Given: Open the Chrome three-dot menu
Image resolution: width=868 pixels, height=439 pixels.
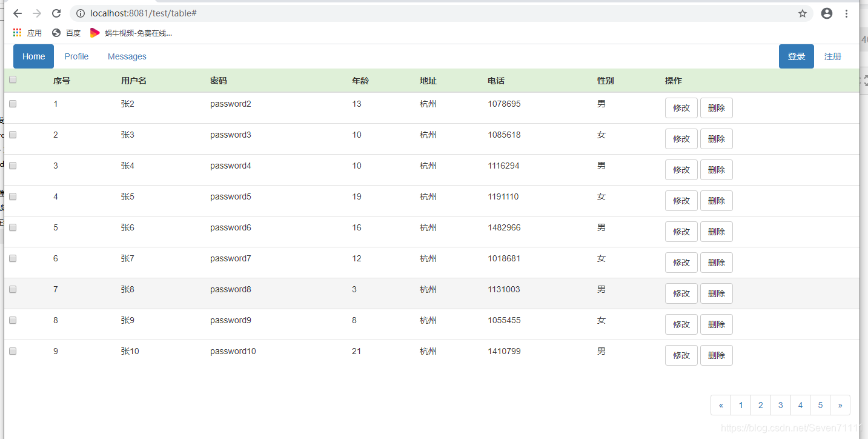Looking at the screenshot, I should (846, 13).
